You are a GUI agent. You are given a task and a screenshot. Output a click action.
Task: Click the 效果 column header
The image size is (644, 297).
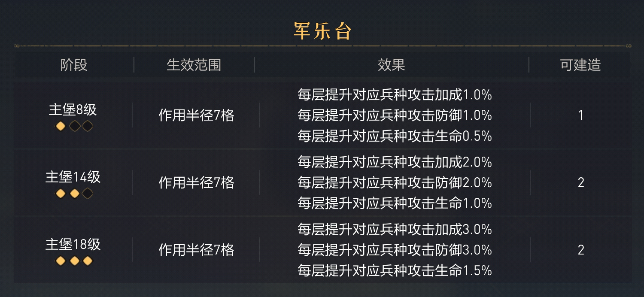(391, 65)
